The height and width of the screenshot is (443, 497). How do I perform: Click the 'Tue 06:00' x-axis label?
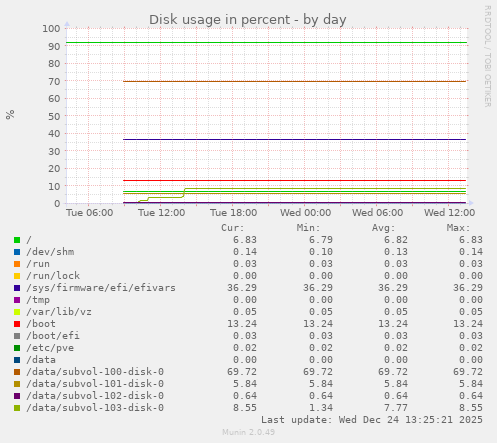[89, 213]
